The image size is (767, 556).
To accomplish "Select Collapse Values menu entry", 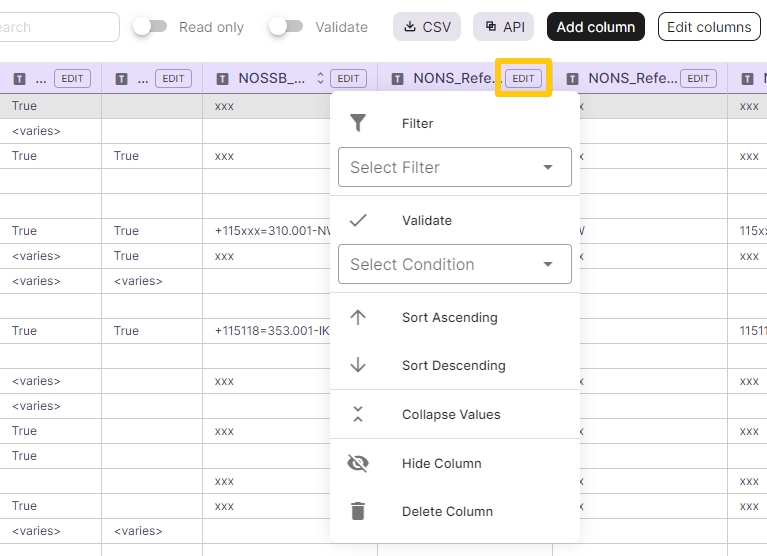I will click(x=455, y=414).
